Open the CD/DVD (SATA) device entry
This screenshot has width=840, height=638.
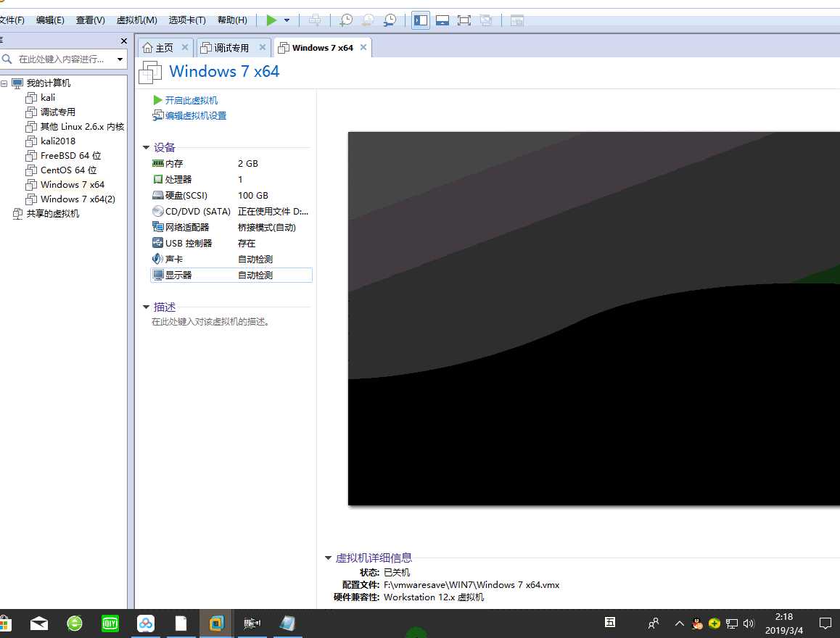(x=231, y=212)
